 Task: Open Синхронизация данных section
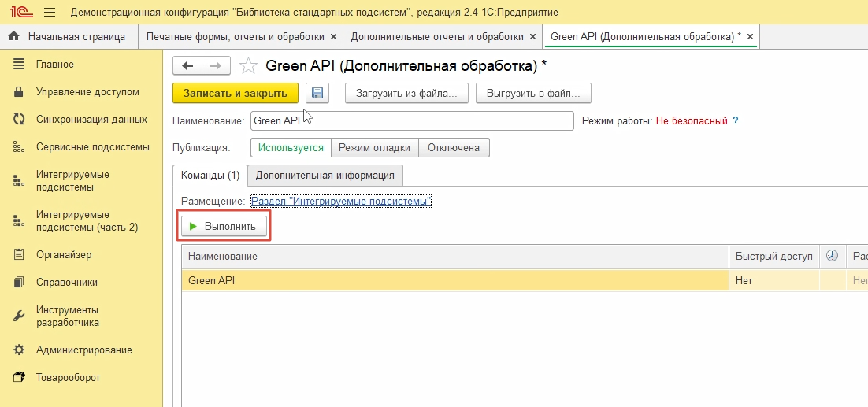coord(91,120)
